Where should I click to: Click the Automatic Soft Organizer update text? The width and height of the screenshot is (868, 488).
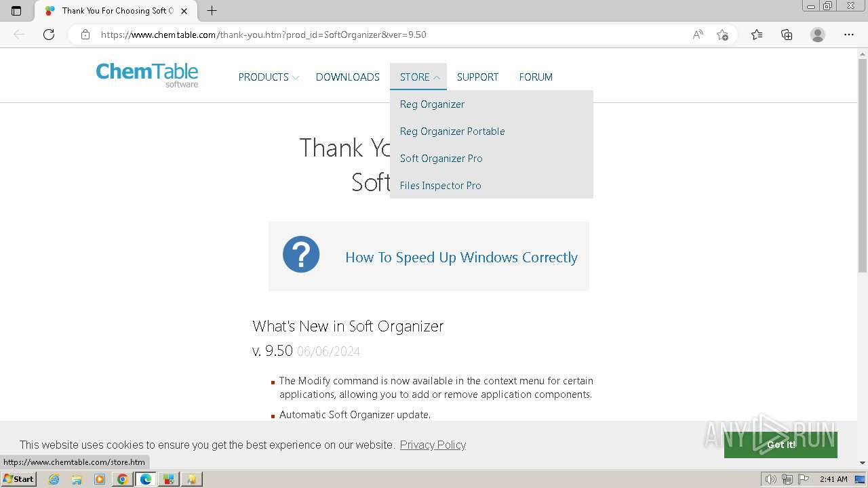click(x=355, y=415)
